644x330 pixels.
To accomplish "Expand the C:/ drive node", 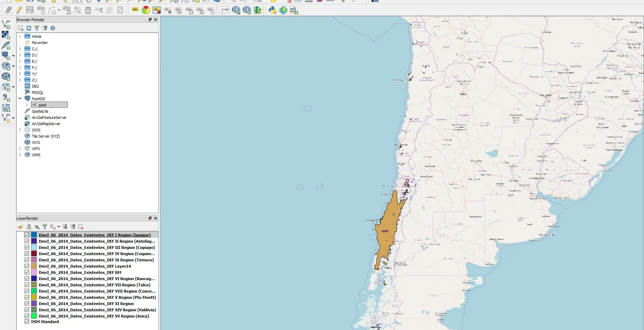I will (20, 49).
